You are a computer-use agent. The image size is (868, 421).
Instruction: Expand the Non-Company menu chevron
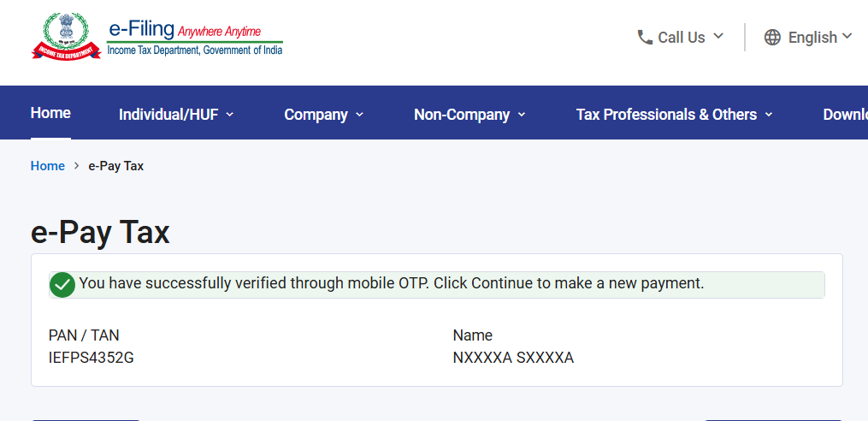click(x=522, y=115)
